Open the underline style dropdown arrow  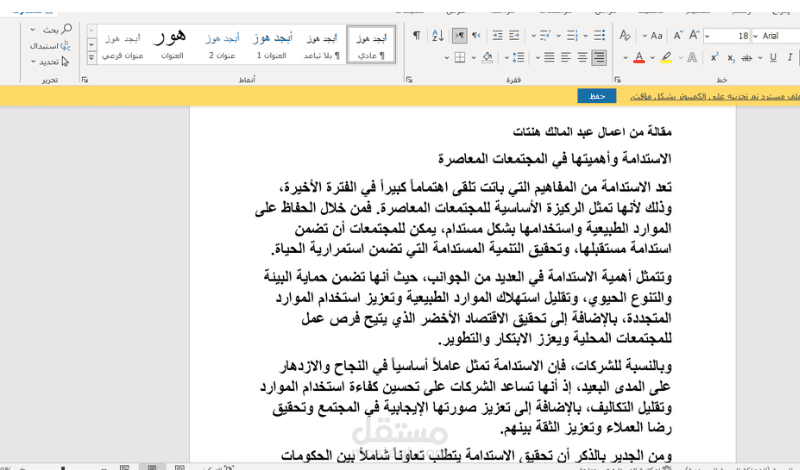click(x=760, y=58)
